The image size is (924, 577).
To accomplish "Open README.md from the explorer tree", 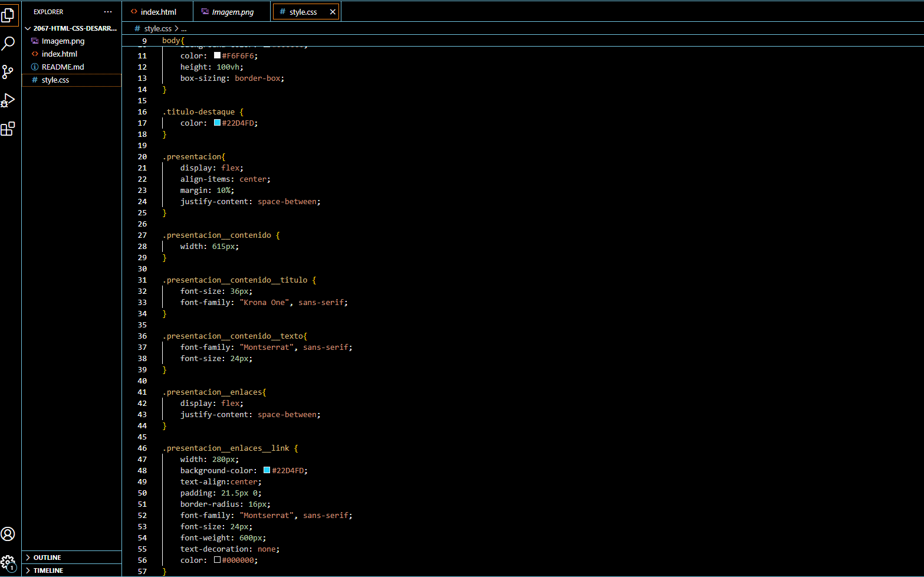I will 71,67.
